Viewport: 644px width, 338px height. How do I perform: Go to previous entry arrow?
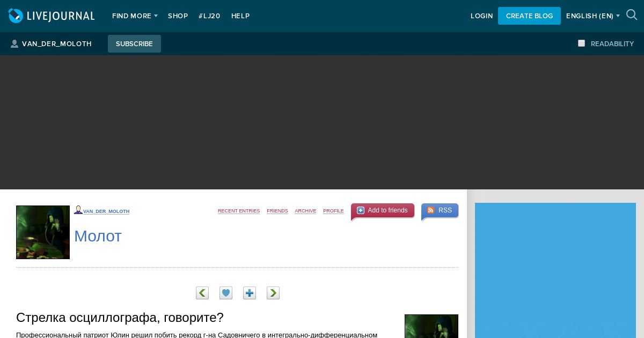pyautogui.click(x=202, y=293)
